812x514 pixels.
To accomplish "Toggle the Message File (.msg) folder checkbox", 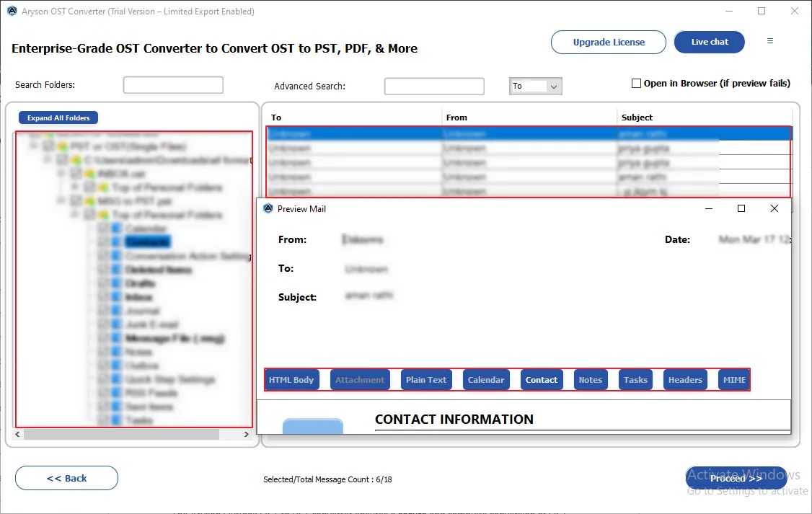I will tap(103, 338).
